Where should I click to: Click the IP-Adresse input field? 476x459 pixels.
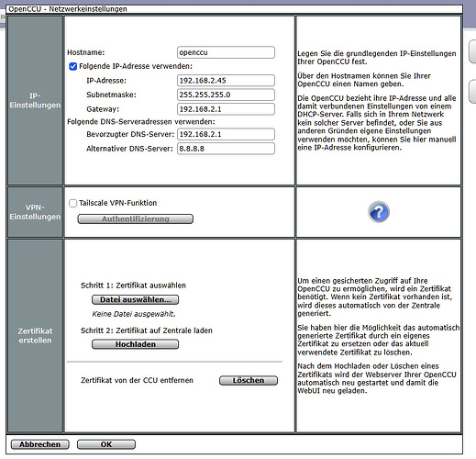[226, 81]
